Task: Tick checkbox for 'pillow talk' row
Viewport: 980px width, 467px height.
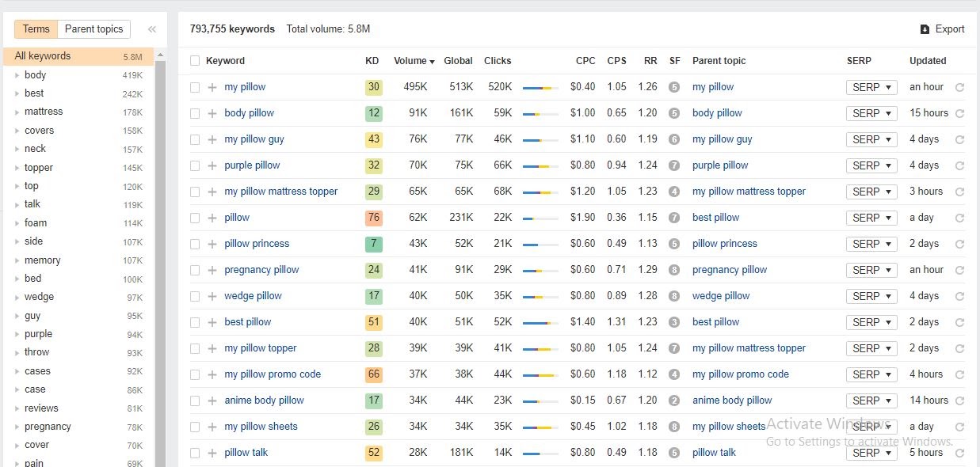Action: 195,453
